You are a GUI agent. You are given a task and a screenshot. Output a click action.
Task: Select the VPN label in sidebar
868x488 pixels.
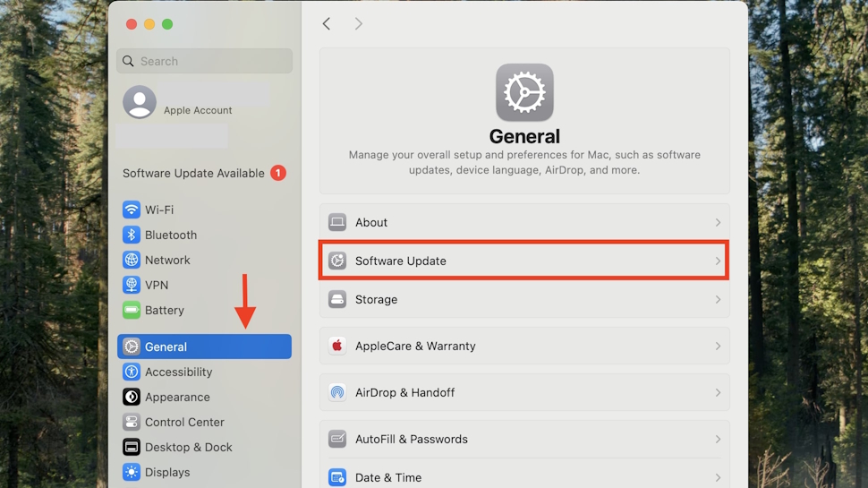pos(157,286)
